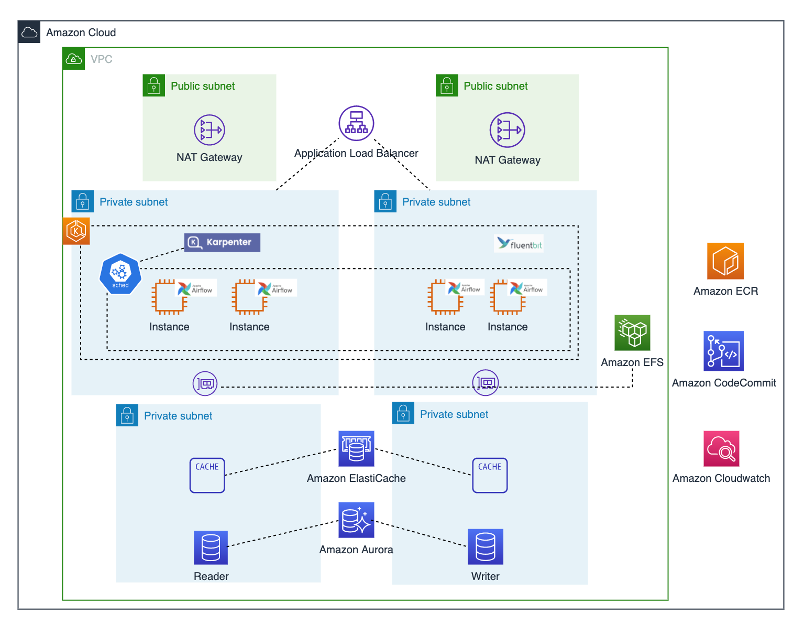
Task: Select the Reader database icon
Action: pyautogui.click(x=211, y=548)
